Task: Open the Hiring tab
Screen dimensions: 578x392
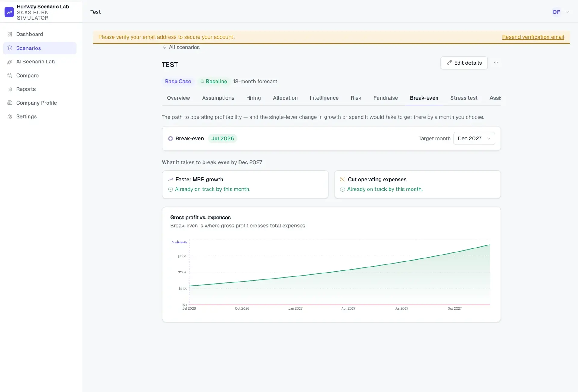Action: pos(253,98)
